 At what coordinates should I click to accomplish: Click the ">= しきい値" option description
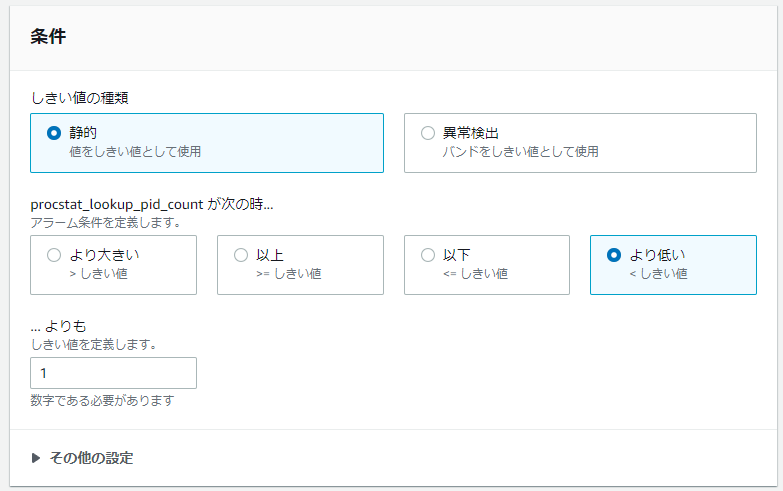pyautogui.click(x=288, y=274)
